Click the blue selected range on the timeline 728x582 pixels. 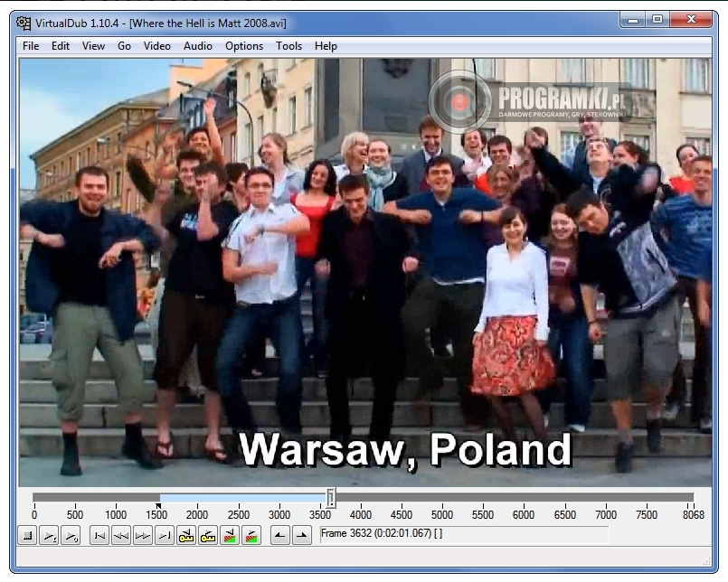243,498
